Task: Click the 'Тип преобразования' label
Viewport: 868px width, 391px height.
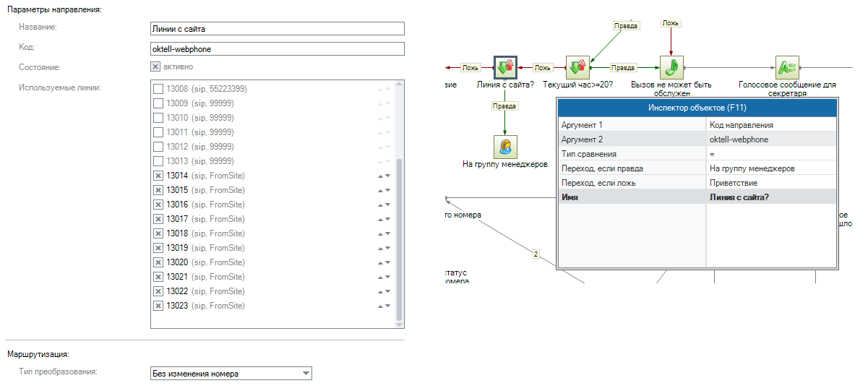Action: click(57, 371)
